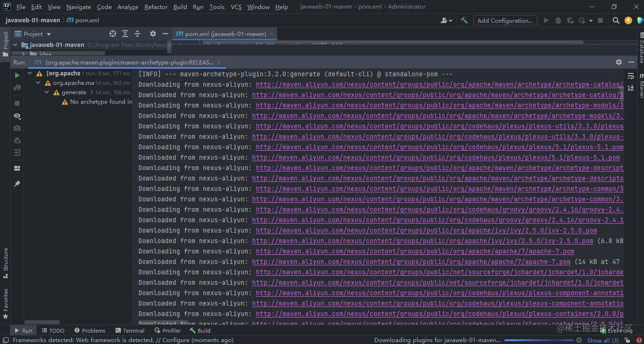The height and width of the screenshot is (344, 644).
Task: Click the orange update arrow icon
Action: [x=628, y=20]
